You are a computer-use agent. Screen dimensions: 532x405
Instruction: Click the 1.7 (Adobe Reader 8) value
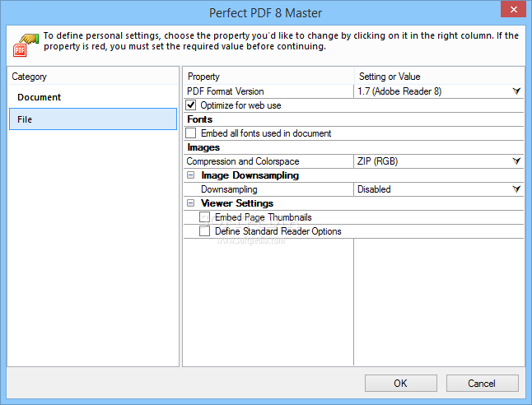pos(399,91)
